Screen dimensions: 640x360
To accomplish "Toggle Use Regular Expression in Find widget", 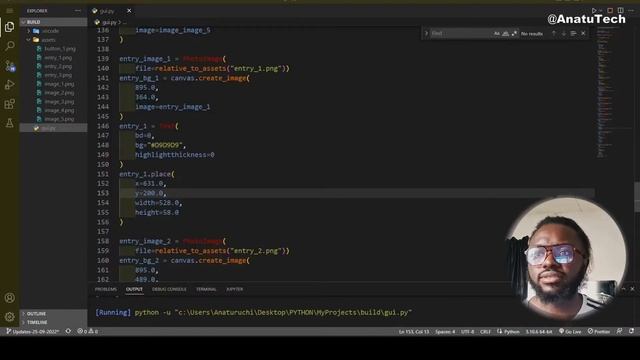I will (x=514, y=33).
